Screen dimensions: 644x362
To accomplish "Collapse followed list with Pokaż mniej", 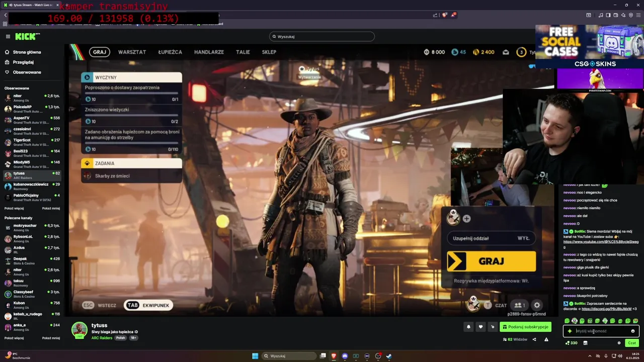I will [x=51, y=208].
